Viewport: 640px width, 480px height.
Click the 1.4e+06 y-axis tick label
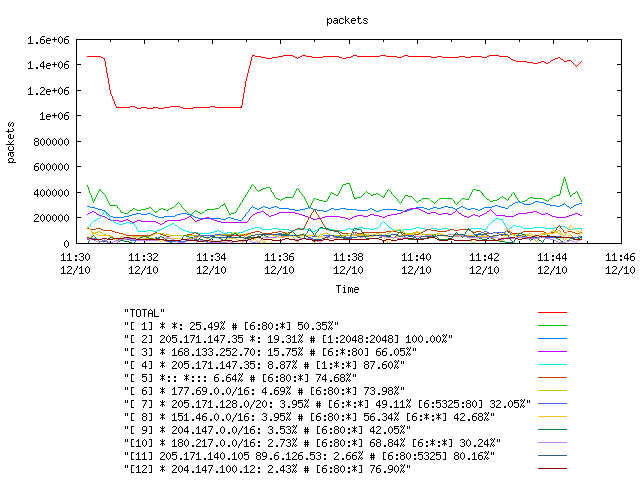tap(48, 65)
